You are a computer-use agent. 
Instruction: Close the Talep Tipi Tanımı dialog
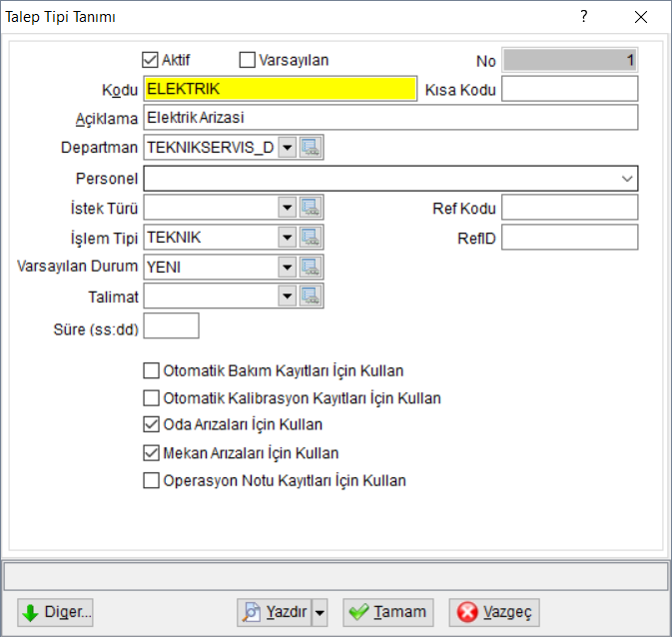point(641,17)
